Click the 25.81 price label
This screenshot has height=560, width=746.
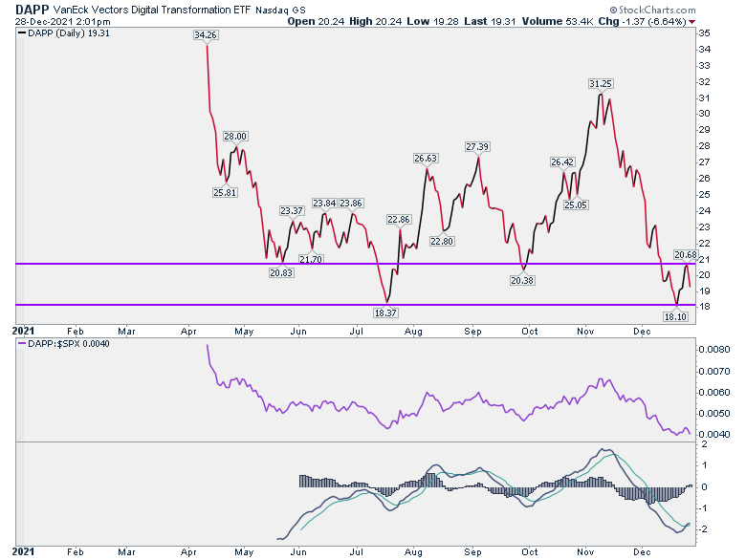pos(225,192)
